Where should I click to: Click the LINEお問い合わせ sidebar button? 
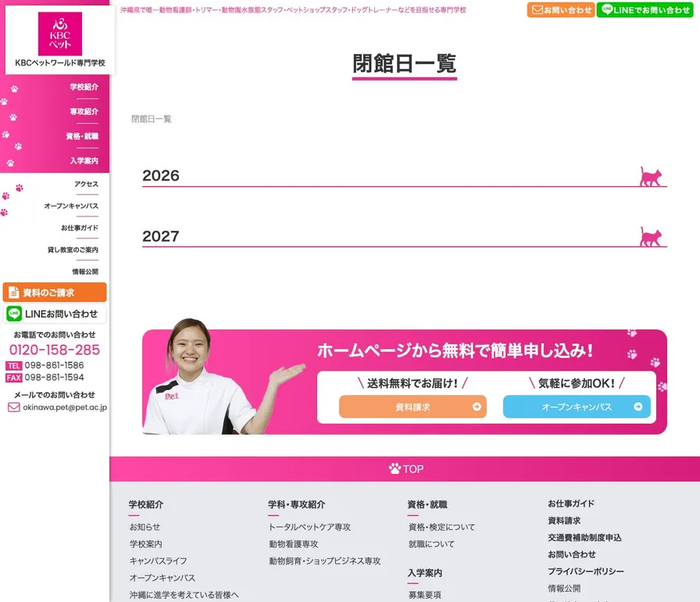[55, 314]
